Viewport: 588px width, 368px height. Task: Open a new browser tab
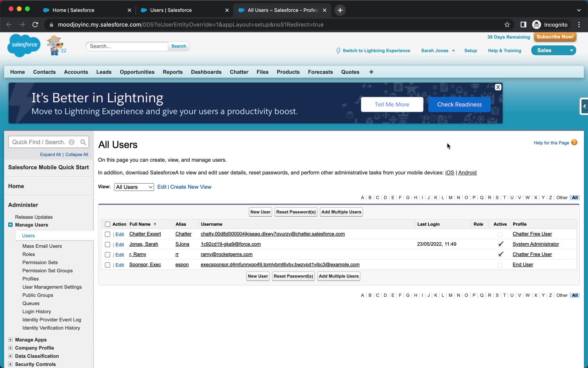coord(340,10)
